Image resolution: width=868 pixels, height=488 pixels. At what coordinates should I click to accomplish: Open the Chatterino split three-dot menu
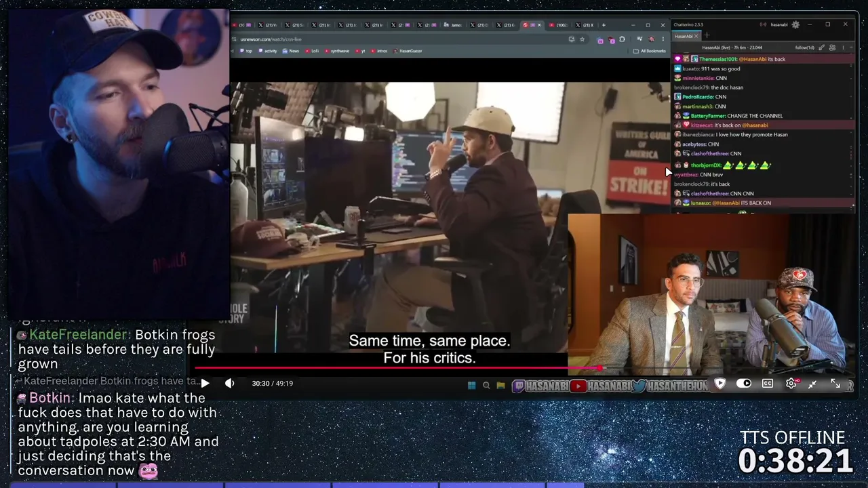click(x=843, y=47)
